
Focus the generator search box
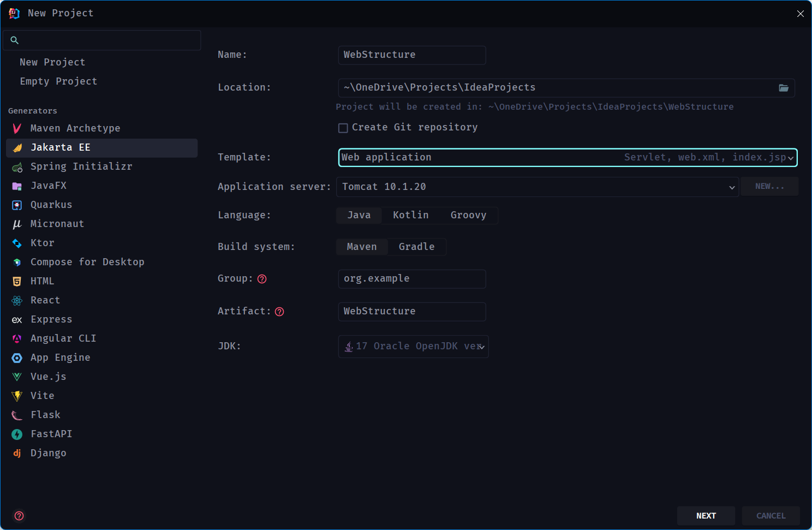click(x=102, y=40)
